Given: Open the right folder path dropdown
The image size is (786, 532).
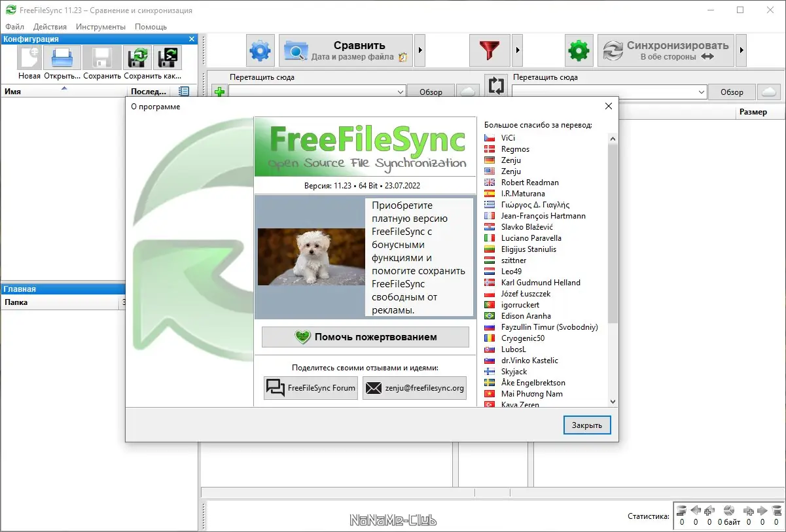Looking at the screenshot, I should tap(702, 92).
